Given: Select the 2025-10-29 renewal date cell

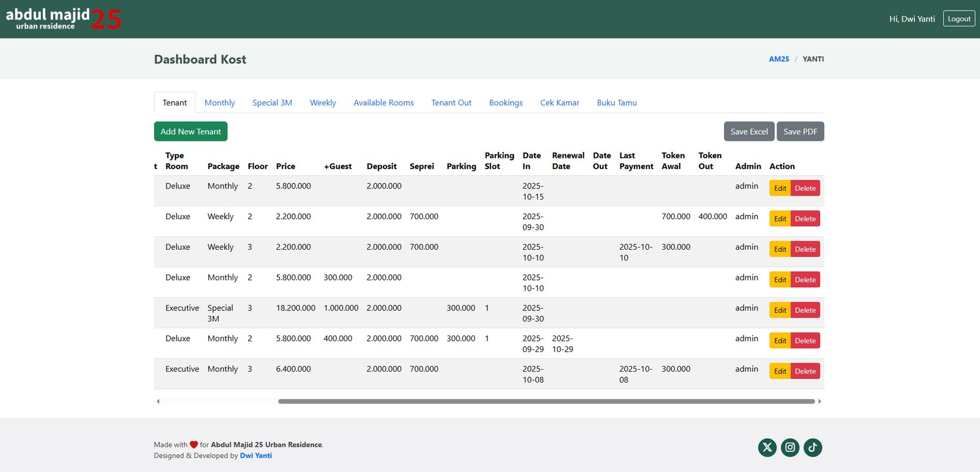Looking at the screenshot, I should 562,344.
